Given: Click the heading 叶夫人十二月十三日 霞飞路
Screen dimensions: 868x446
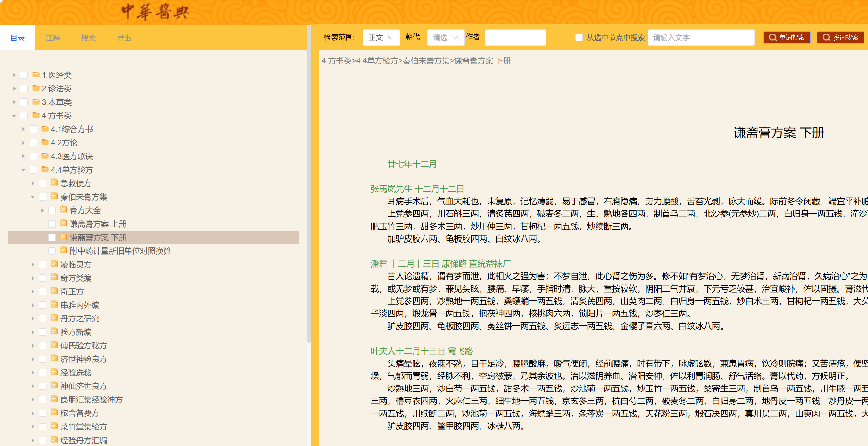Looking at the screenshot, I should pyautogui.click(x=422, y=351).
